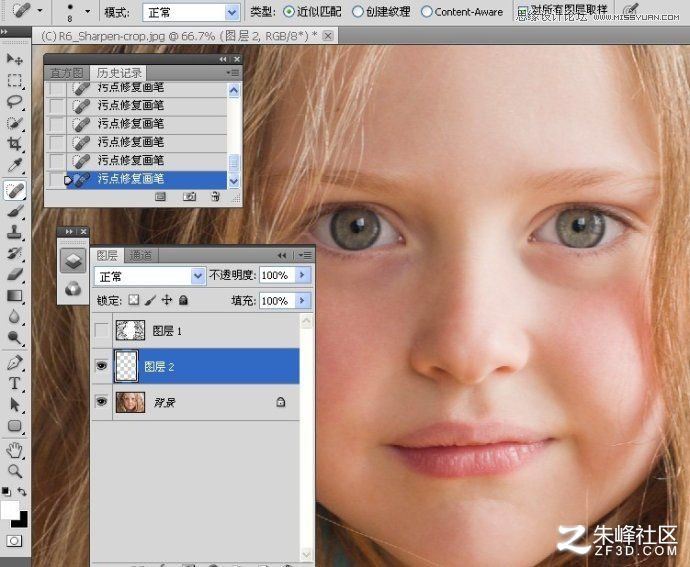Select the 背景 layer thumbnail
Screen dimensions: 690x567
(x=130, y=402)
